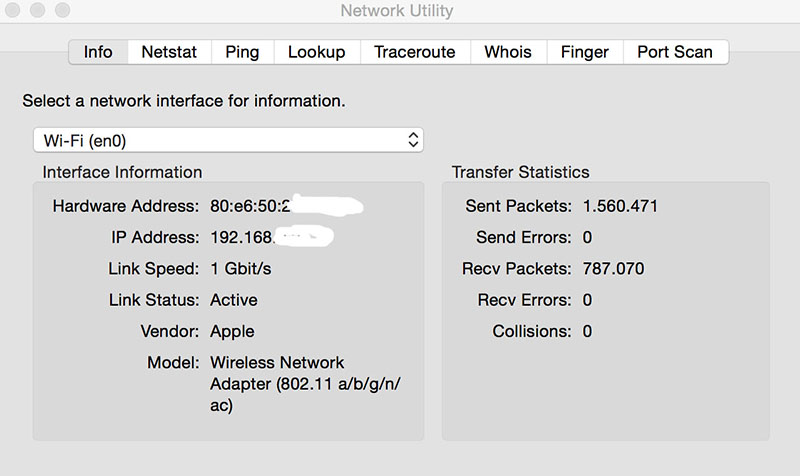Select the Finger tab
800x476 pixels.
(x=585, y=52)
